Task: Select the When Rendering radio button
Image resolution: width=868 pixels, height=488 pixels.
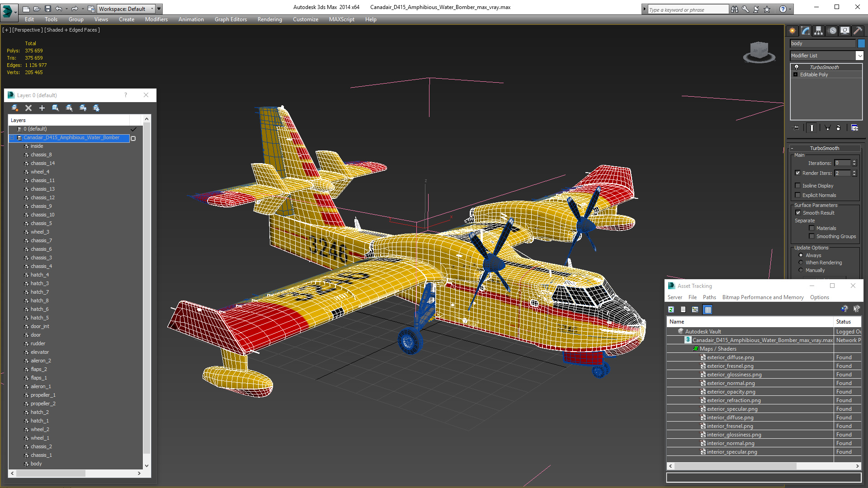Action: tap(801, 263)
